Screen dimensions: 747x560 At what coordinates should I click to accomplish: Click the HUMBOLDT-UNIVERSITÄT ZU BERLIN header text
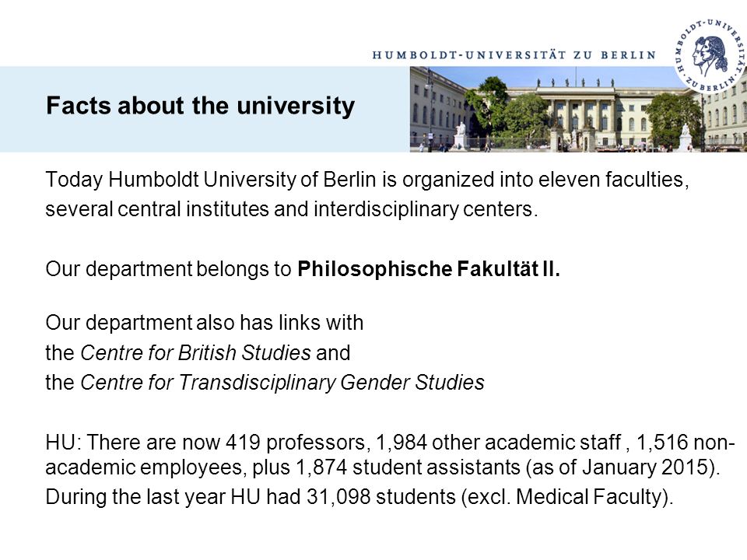point(514,55)
